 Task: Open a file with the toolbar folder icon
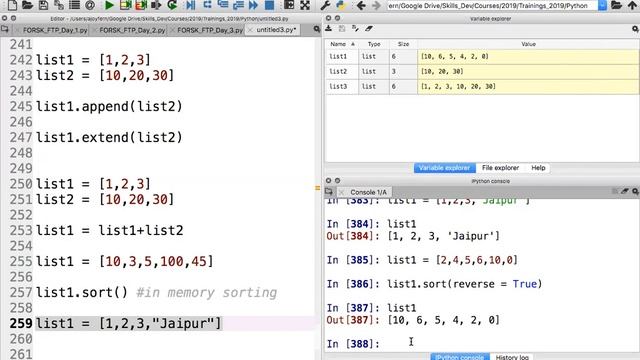[28, 5]
